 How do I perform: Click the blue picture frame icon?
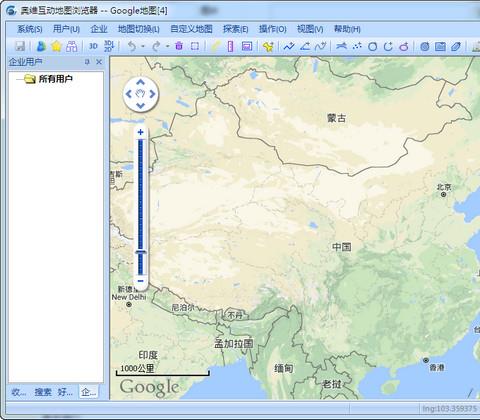(x=440, y=46)
